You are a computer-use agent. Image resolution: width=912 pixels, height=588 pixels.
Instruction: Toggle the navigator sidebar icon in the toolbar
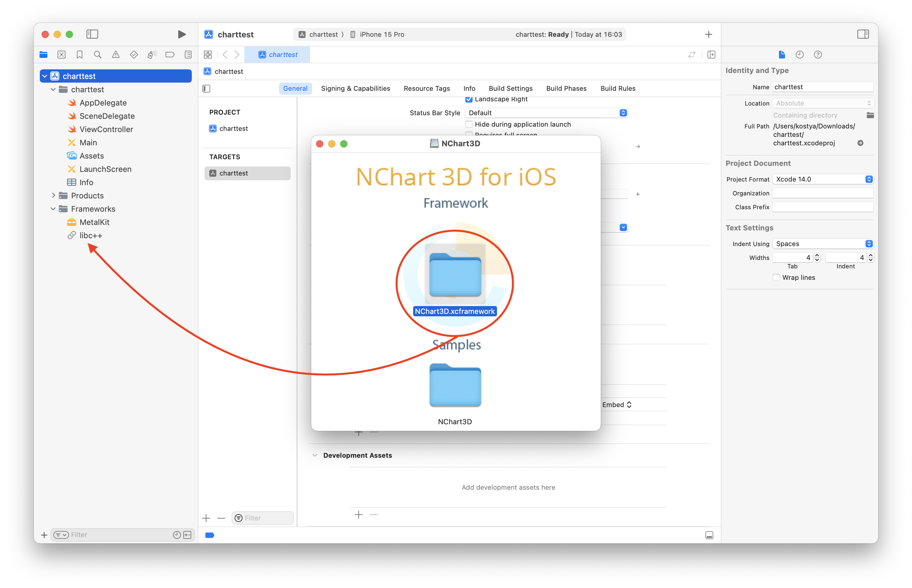click(x=92, y=34)
